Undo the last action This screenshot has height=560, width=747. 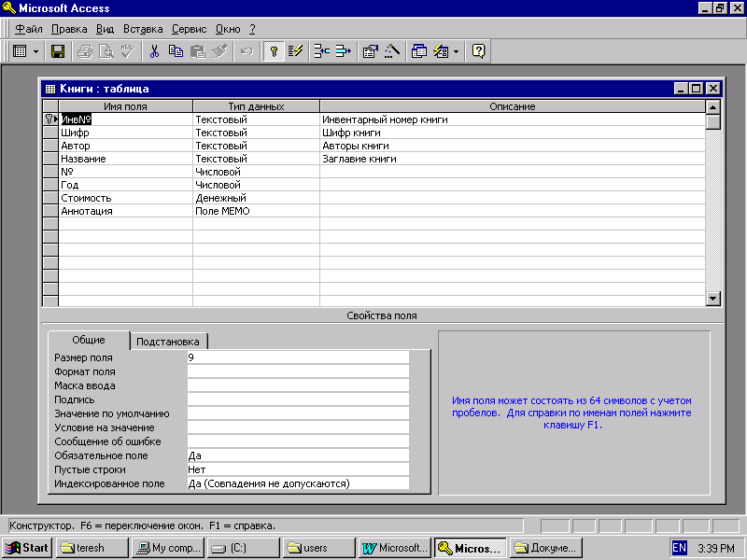(x=247, y=51)
